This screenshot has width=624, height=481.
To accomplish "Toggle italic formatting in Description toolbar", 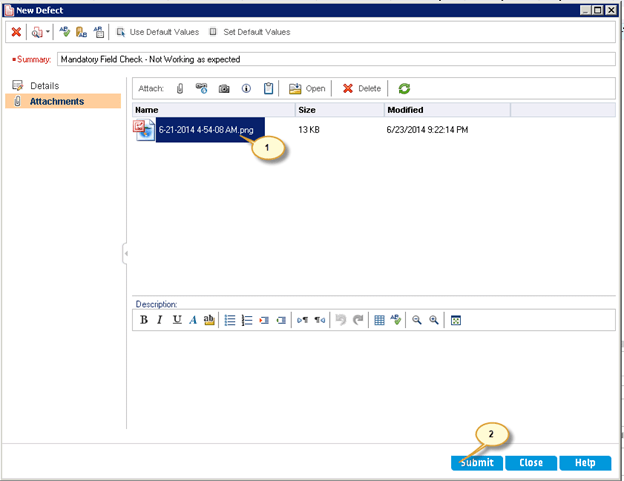I will (160, 320).
